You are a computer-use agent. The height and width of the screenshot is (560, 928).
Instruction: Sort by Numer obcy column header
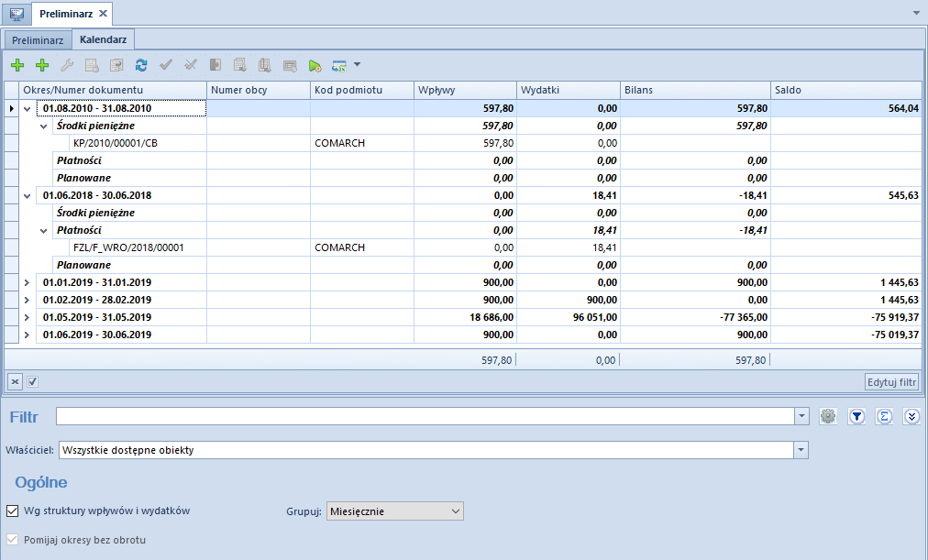point(259,90)
